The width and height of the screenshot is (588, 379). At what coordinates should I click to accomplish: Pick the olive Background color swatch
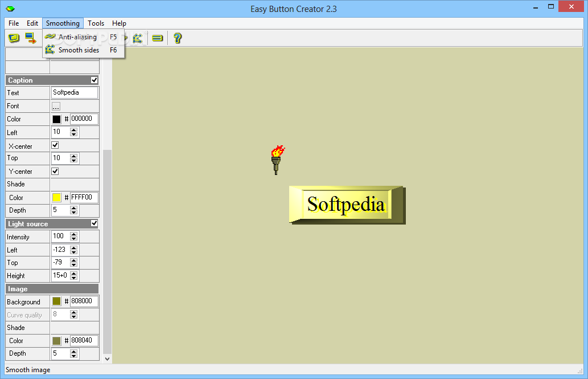(56, 301)
